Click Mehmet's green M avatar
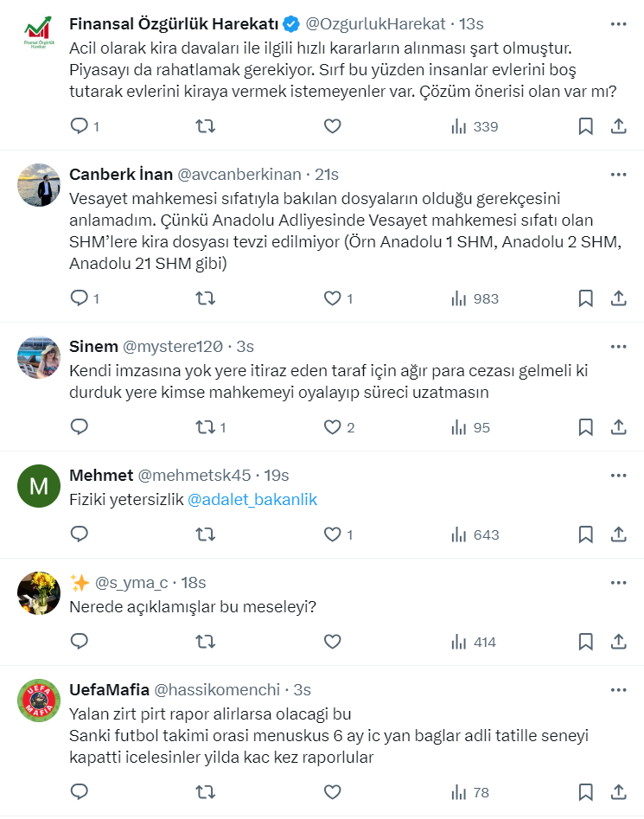Image resolution: width=644 pixels, height=819 pixels. pyautogui.click(x=39, y=487)
